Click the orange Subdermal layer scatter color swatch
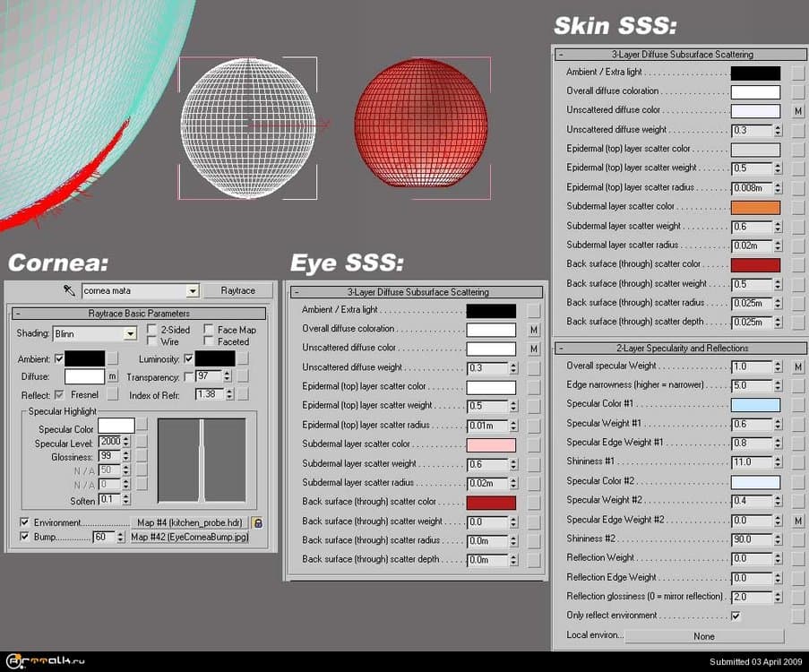Viewport: 809px width, 672px height. [x=755, y=207]
